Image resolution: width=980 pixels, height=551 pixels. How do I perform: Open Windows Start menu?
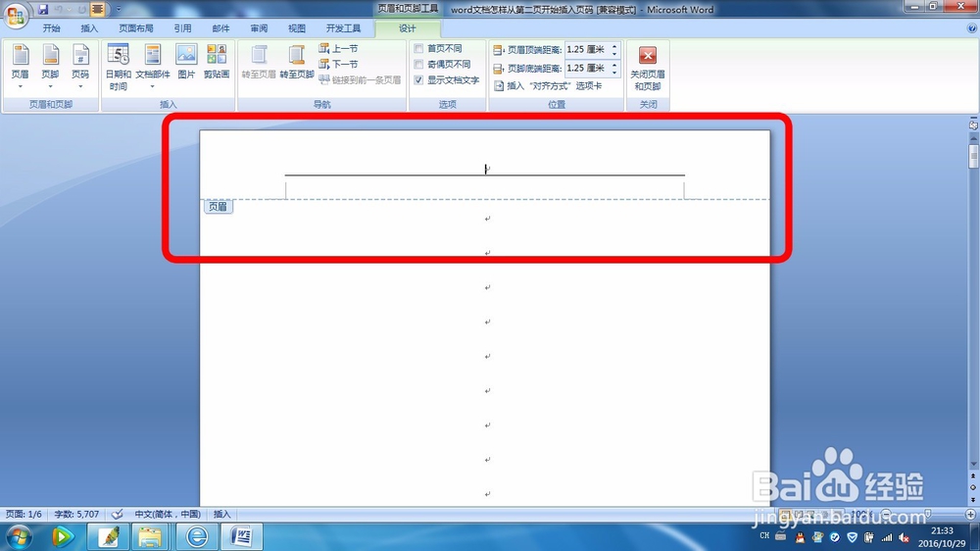click(x=19, y=536)
